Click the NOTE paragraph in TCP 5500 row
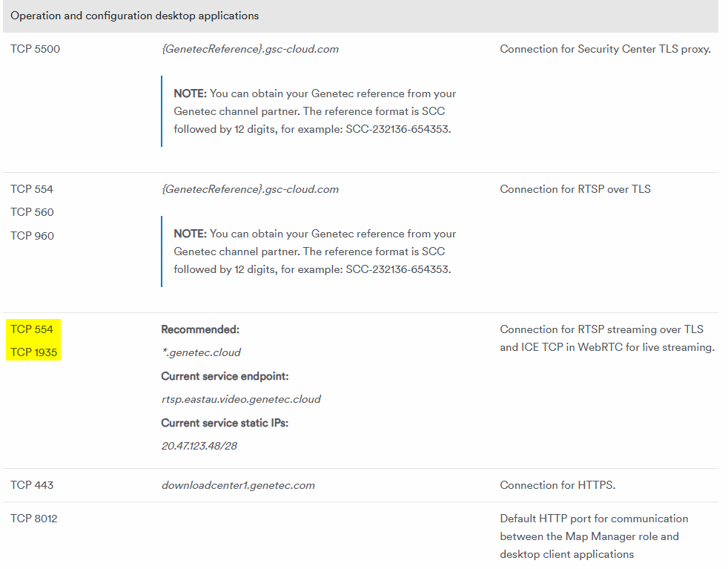This screenshot has height=569, width=728. tap(315, 111)
